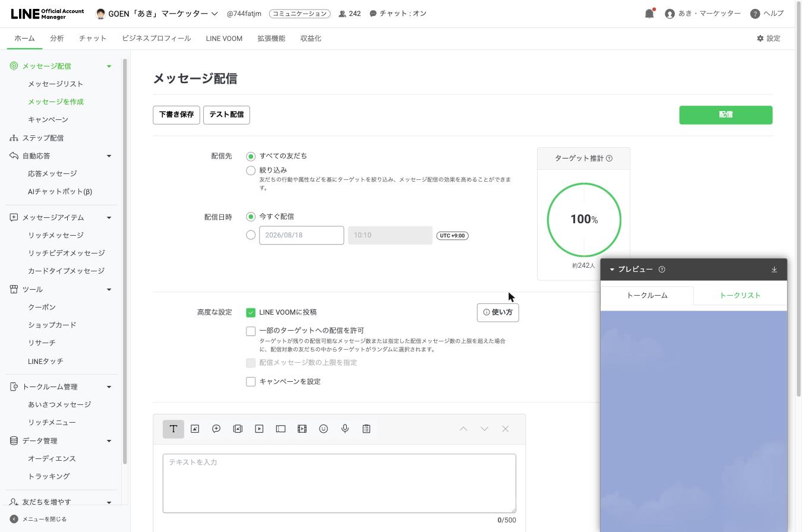Open the notification bell
The height and width of the screenshot is (532, 802).
coord(649,13)
